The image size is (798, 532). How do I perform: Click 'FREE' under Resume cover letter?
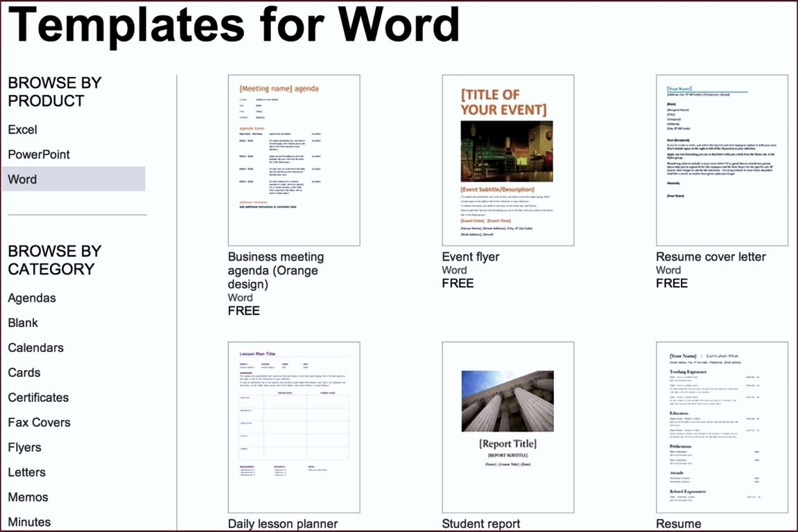[672, 283]
